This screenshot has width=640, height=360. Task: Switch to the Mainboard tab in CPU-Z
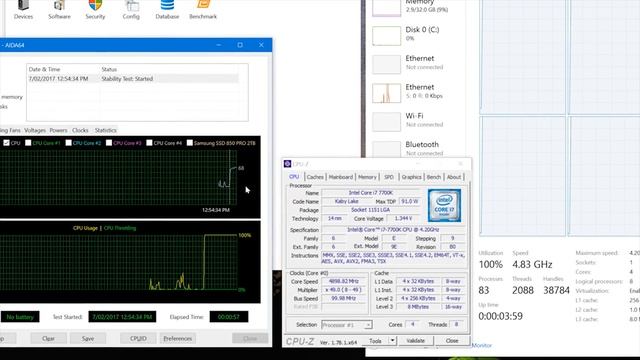coord(341,177)
